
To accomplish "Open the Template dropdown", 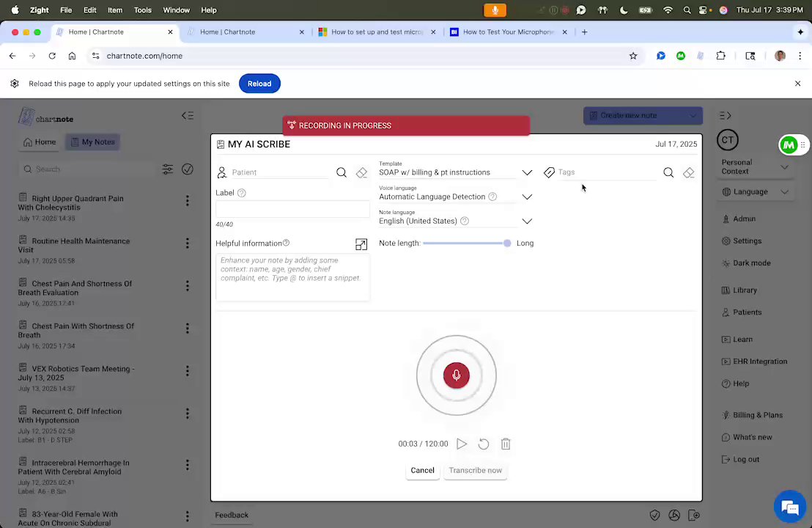I will point(527,172).
